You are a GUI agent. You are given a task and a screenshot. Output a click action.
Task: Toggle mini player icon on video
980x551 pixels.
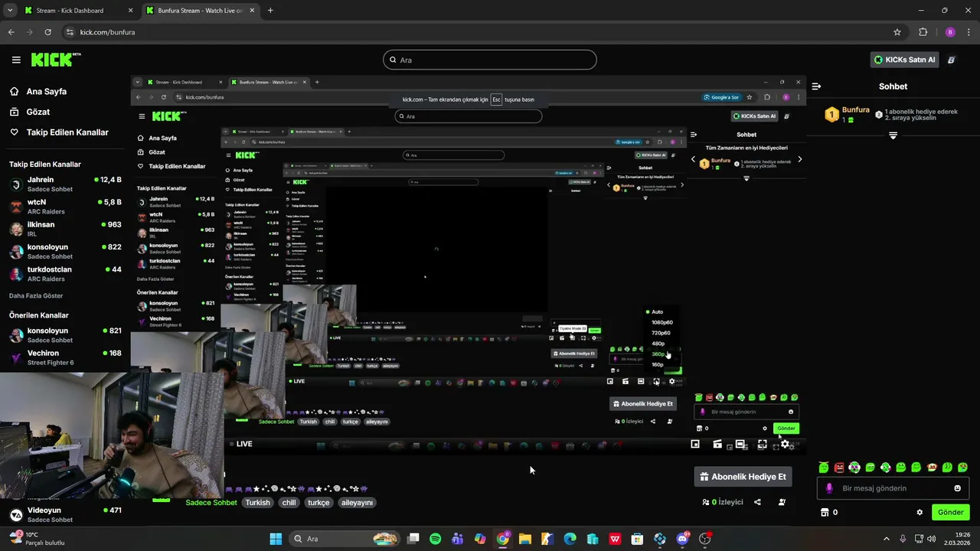tap(695, 444)
